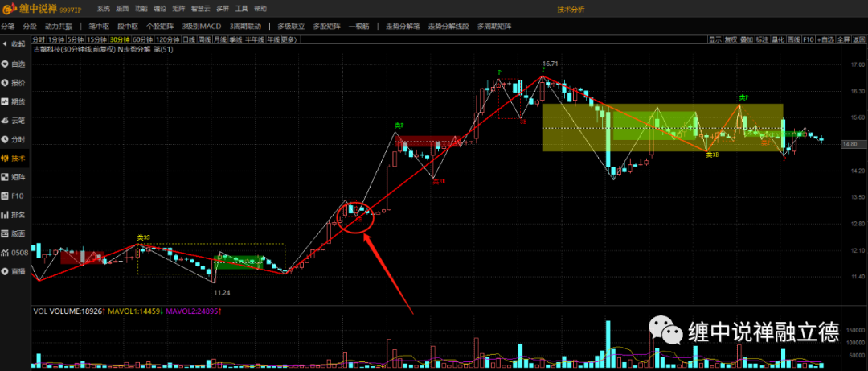Toggle 笔中枢 overlay
The image size is (868, 371).
pos(99,26)
